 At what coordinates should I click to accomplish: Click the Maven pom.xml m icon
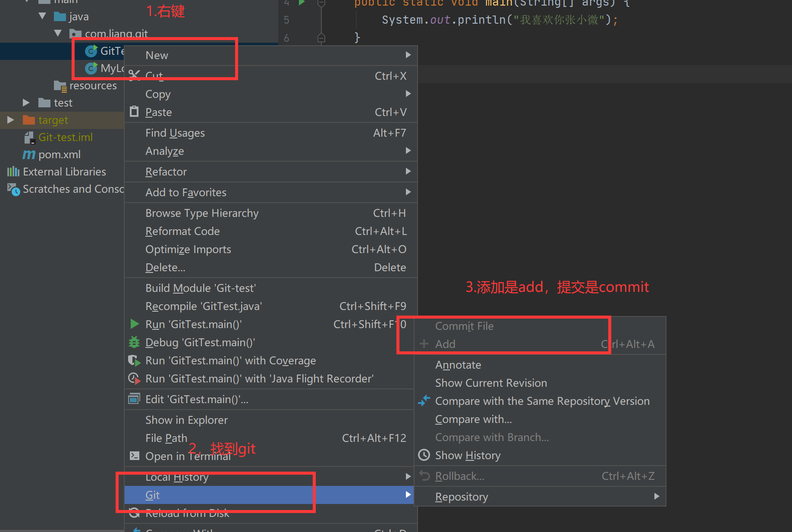pos(29,154)
